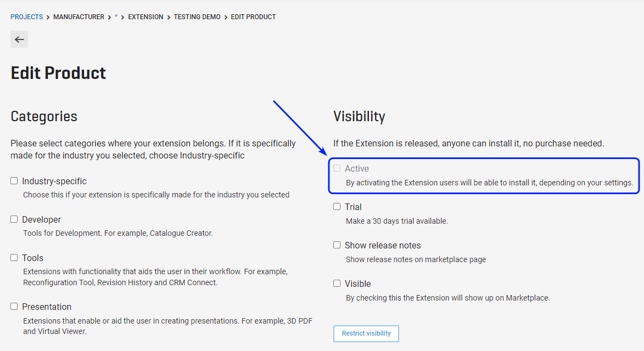Image resolution: width=644 pixels, height=351 pixels.
Task: Click the Industry-specific label text
Action: [x=54, y=181]
